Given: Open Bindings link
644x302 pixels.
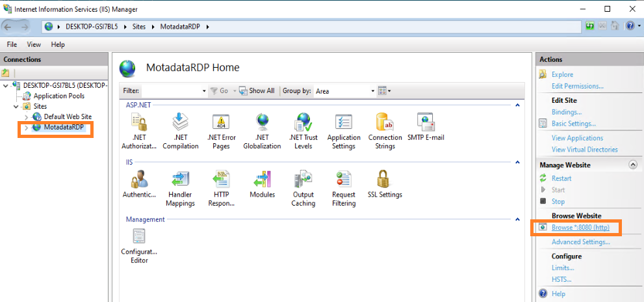Looking at the screenshot, I should [567, 112].
